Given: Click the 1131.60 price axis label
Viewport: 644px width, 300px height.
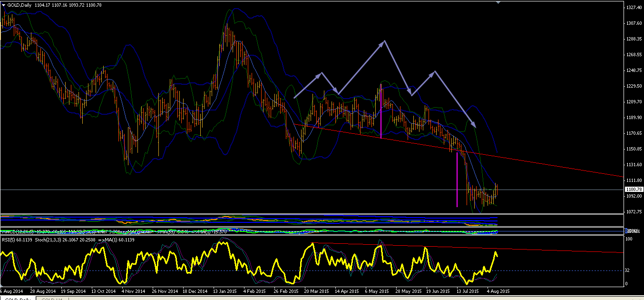Looking at the screenshot, I should [635, 165].
